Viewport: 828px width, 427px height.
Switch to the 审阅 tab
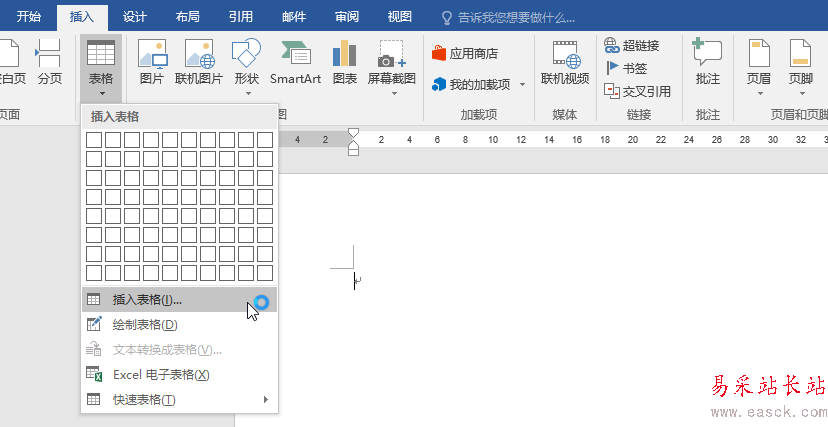point(346,16)
